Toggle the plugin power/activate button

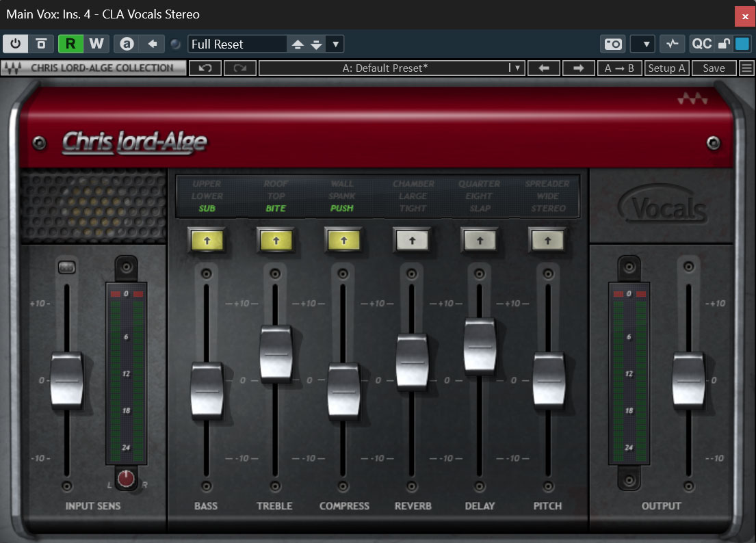pyautogui.click(x=15, y=44)
